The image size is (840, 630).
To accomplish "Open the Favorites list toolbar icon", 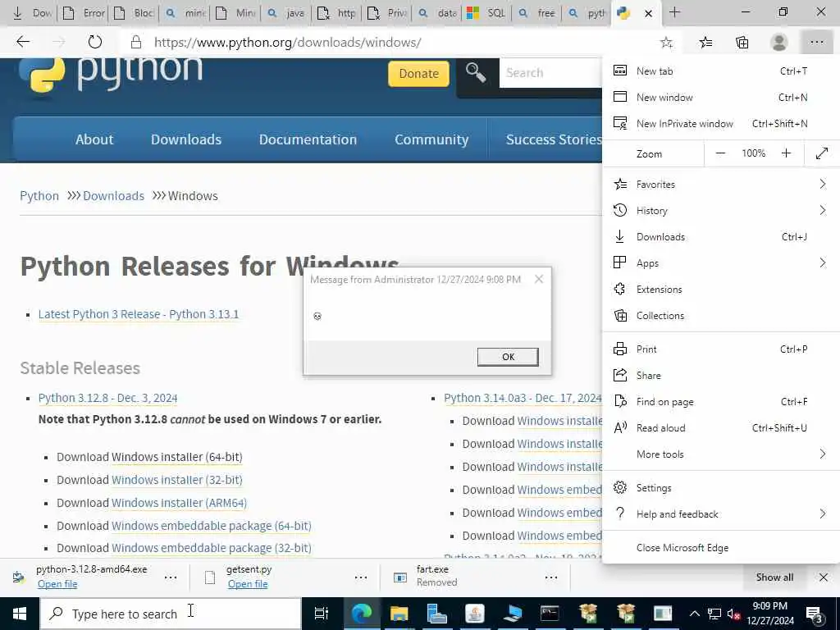I will coord(705,43).
